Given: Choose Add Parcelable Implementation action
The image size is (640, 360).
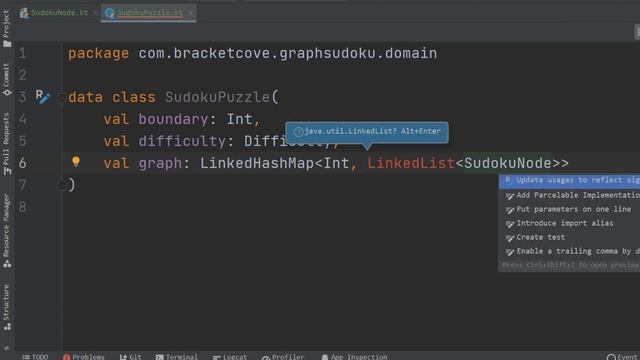Looking at the screenshot, I should pyautogui.click(x=569, y=195).
